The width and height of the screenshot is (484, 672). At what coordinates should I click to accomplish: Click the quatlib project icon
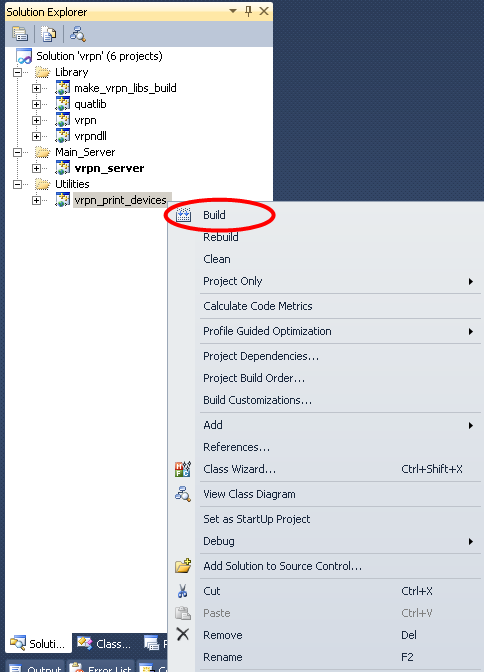point(63,104)
